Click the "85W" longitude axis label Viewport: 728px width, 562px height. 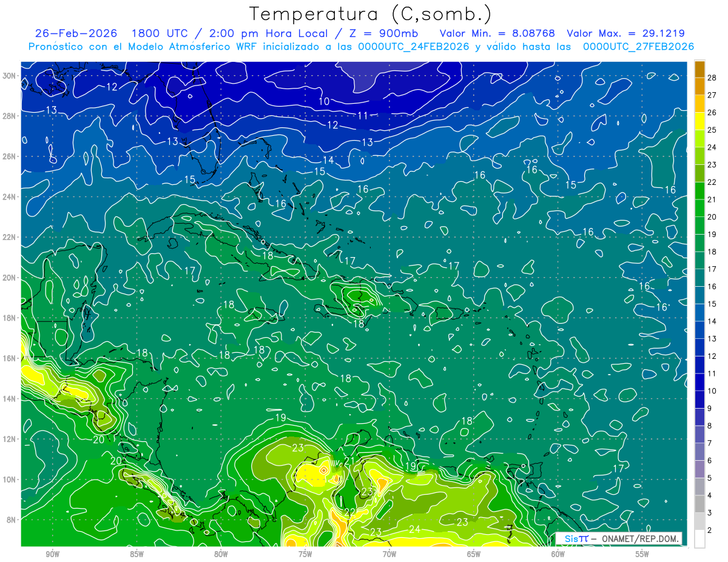pos(136,554)
